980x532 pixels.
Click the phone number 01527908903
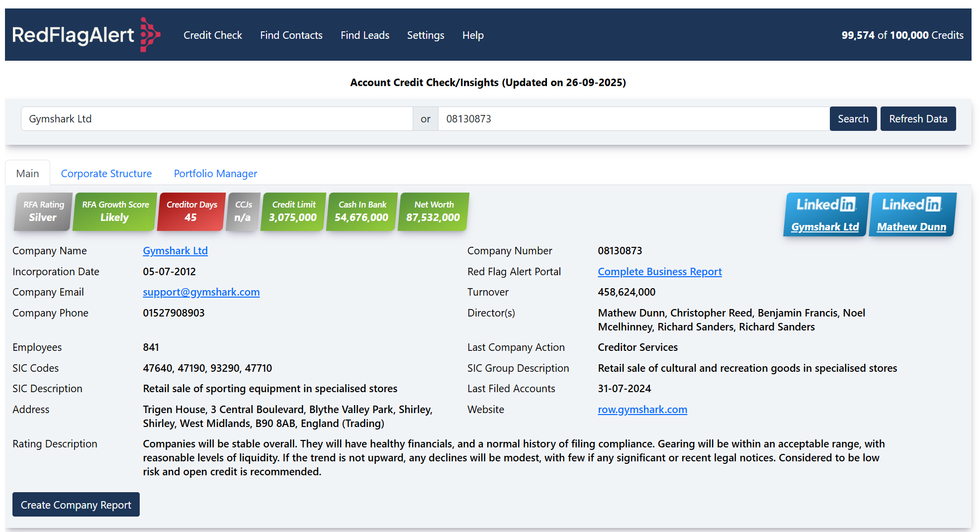[174, 313]
